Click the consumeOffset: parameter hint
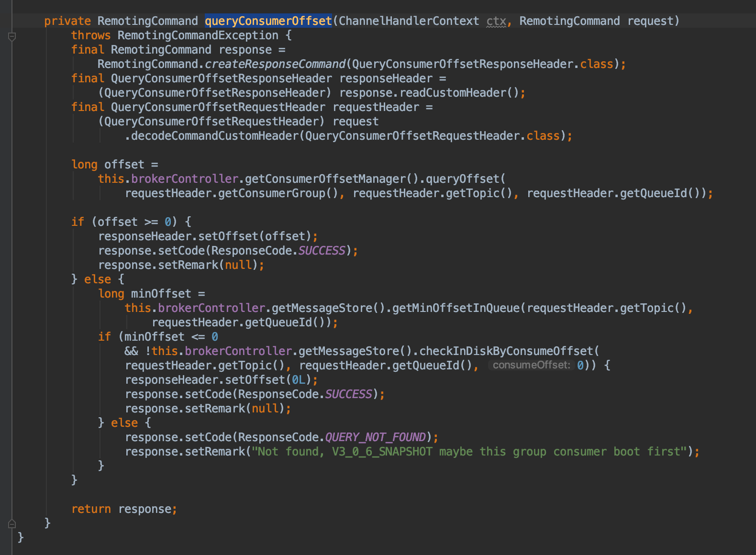This screenshot has height=555, width=756. pos(531,365)
